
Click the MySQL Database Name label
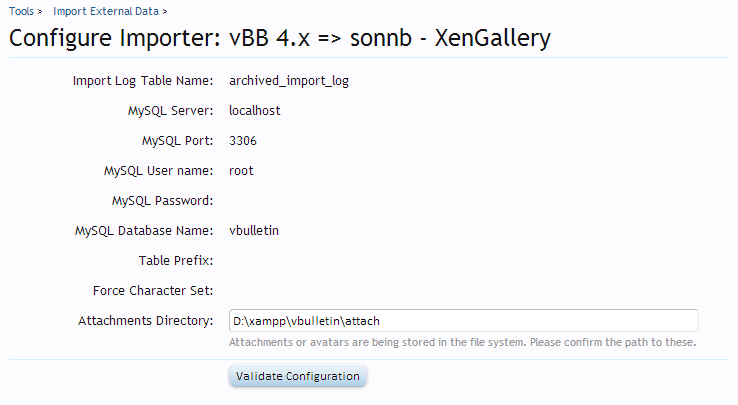tap(144, 231)
